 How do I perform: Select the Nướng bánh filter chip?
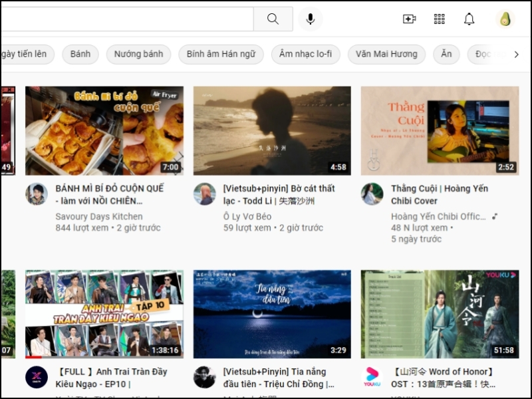138,55
